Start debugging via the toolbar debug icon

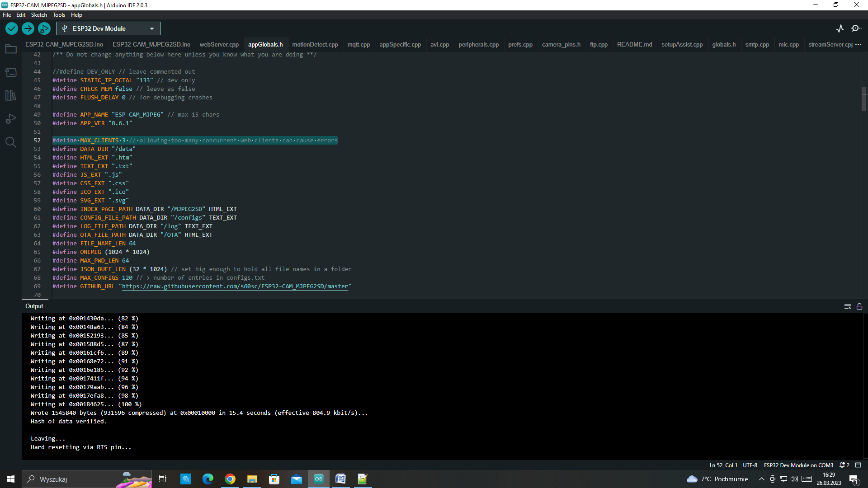[44, 28]
